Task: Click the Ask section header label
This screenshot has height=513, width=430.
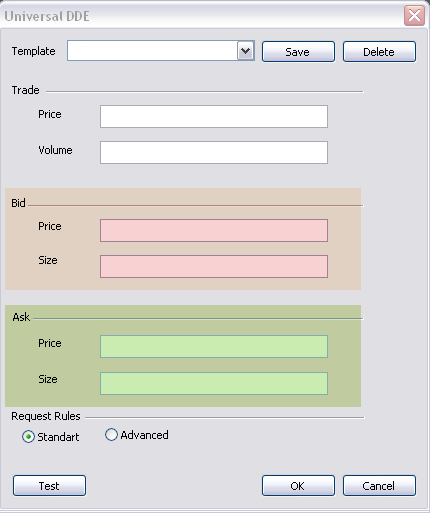Action: click(21, 317)
